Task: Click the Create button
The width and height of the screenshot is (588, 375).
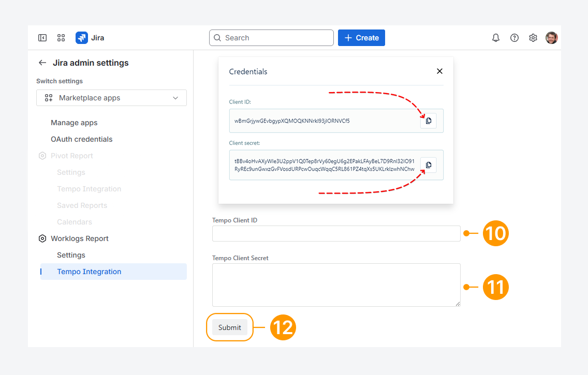Action: coord(361,38)
